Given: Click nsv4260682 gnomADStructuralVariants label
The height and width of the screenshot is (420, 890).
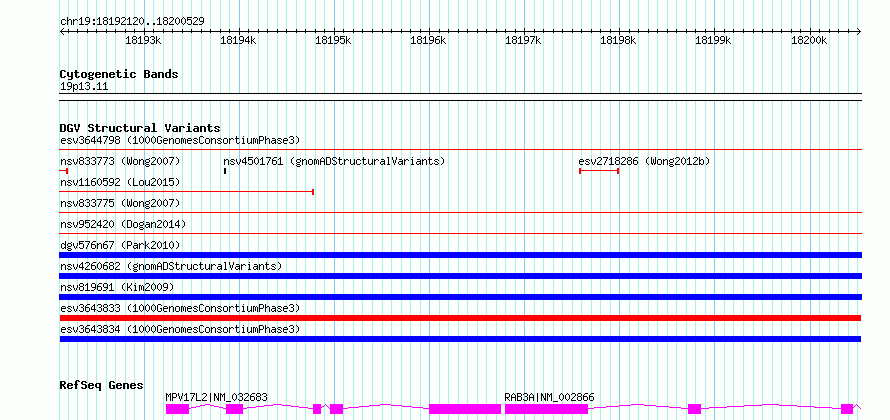Looking at the screenshot, I should pos(171,266).
